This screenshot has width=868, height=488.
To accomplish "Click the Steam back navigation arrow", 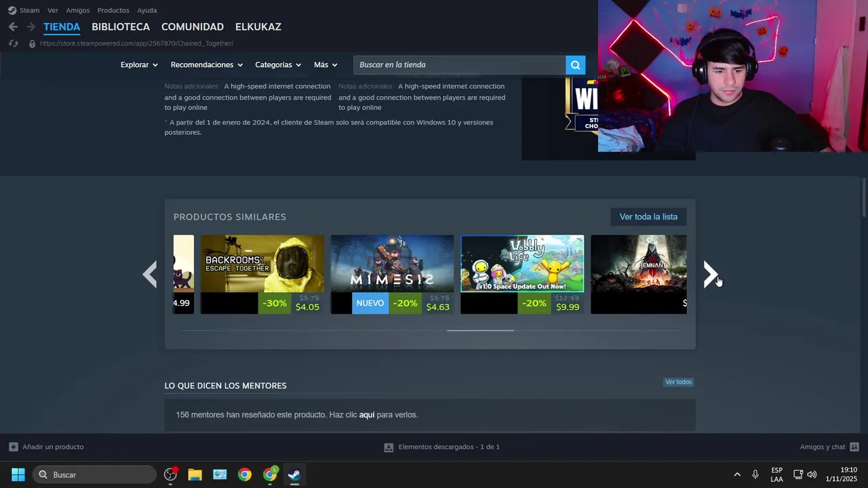I will 13,26.
